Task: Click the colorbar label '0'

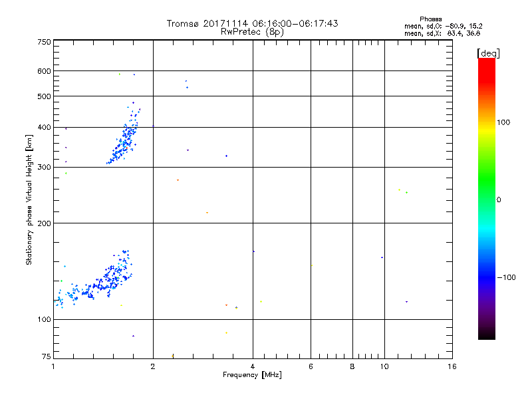Action: [498, 200]
